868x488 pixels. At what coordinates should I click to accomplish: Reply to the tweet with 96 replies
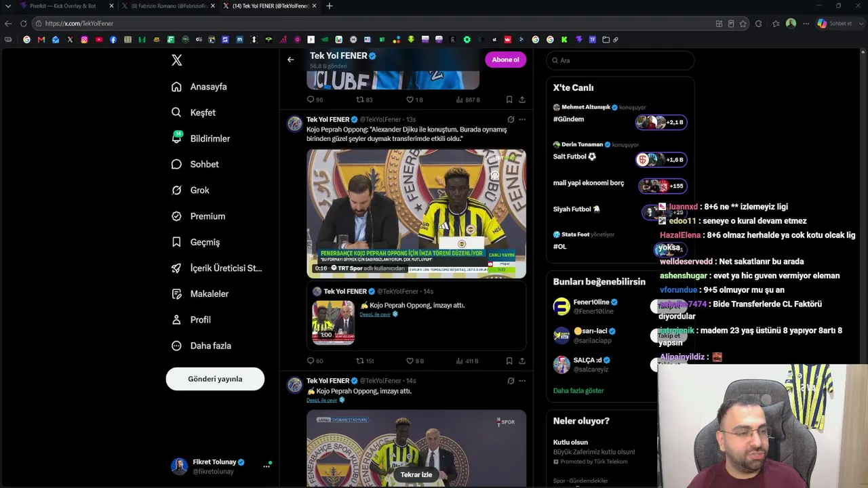pyautogui.click(x=315, y=100)
